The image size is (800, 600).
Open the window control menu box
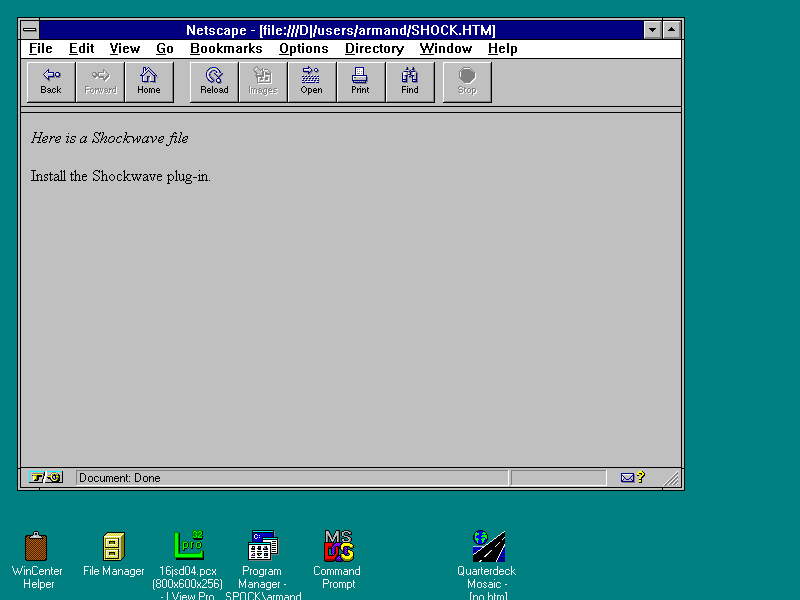pos(30,30)
